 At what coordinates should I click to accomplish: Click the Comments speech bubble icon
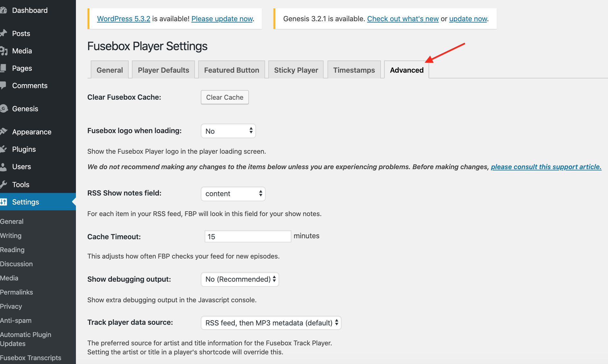click(x=3, y=86)
